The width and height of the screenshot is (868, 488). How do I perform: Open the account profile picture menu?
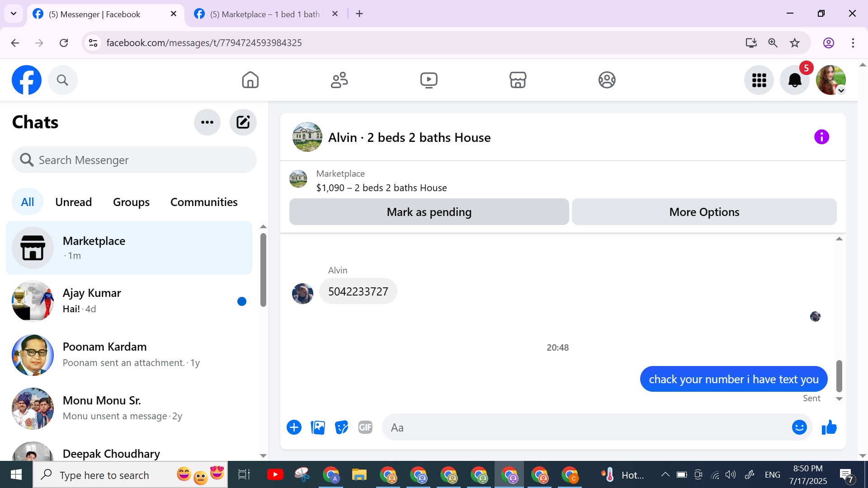(830, 80)
